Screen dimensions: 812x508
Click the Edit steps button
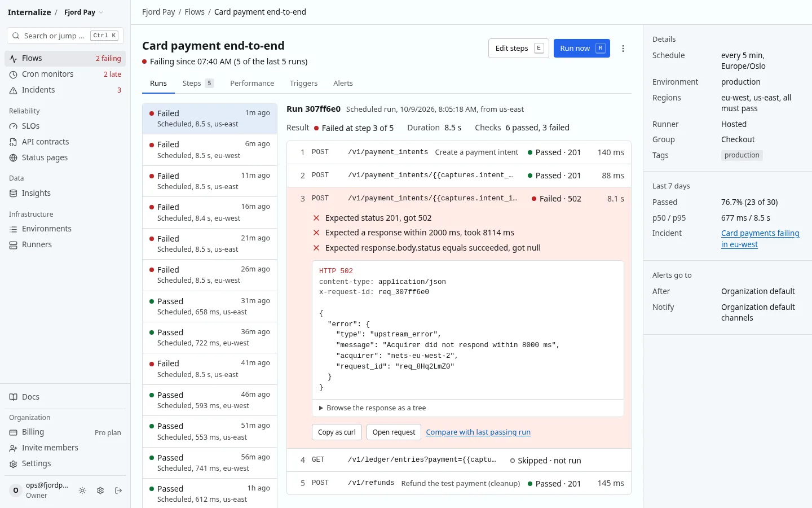[519, 49]
